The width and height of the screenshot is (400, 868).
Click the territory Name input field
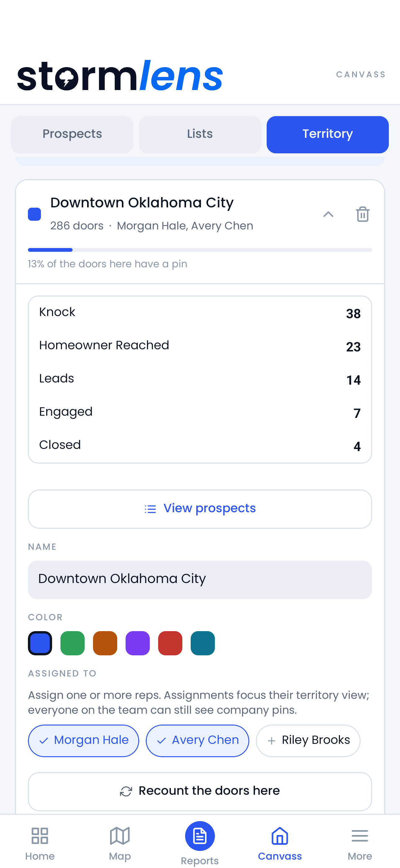coord(200,580)
